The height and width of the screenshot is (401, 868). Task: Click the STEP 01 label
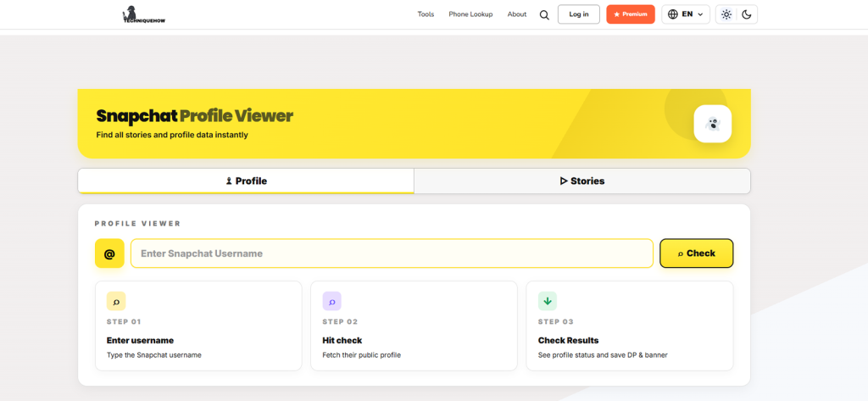pyautogui.click(x=124, y=322)
